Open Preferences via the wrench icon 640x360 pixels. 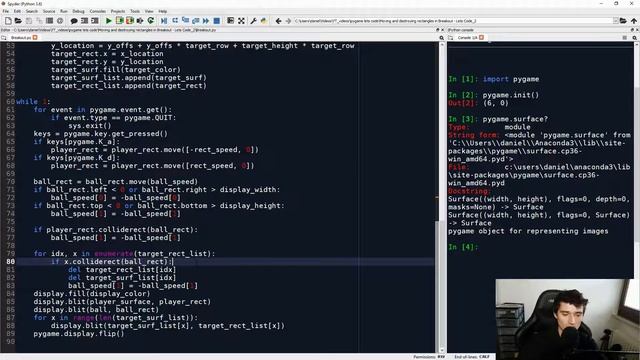click(253, 20)
